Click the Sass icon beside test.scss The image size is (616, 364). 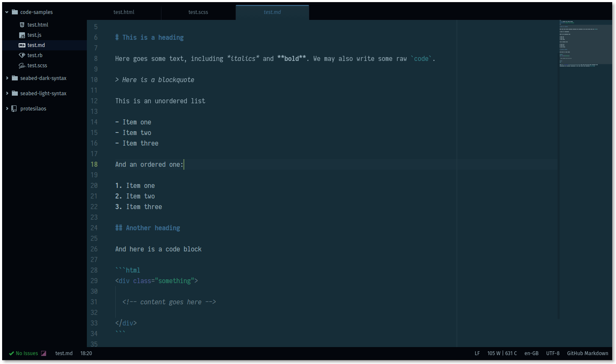22,66
